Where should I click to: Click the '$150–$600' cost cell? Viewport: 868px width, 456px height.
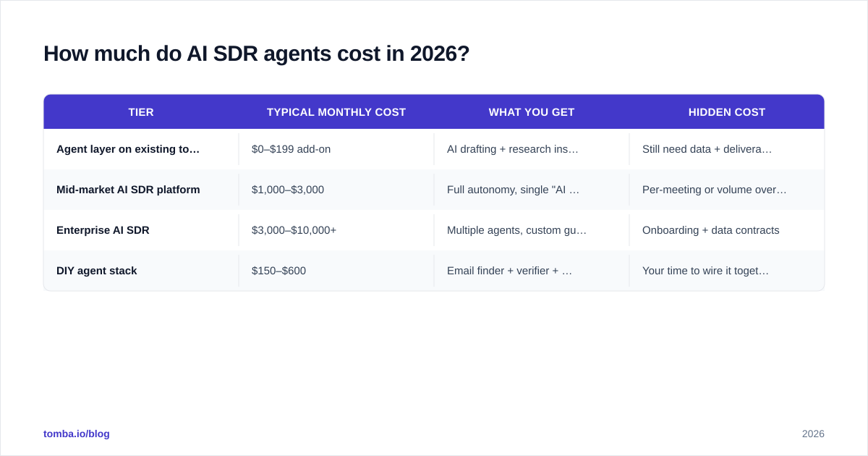pyautogui.click(x=336, y=271)
